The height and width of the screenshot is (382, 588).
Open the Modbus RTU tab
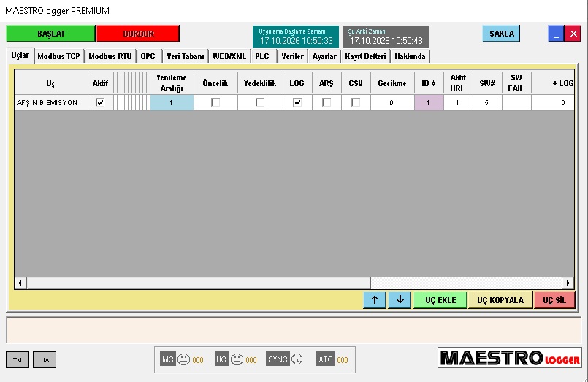[x=110, y=56]
